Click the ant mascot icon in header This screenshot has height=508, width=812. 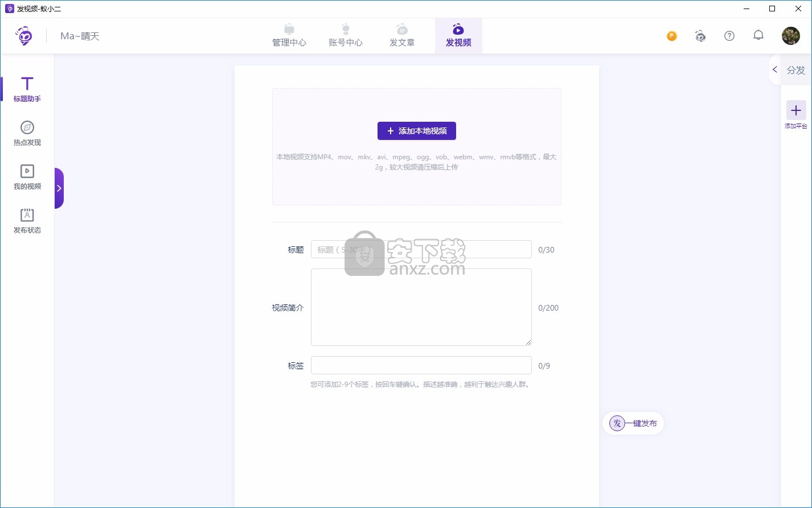[700, 36]
